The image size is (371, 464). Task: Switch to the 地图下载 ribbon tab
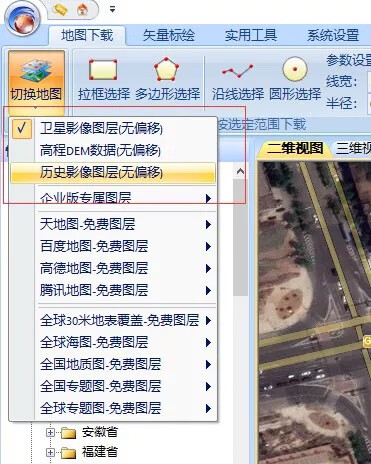pyautogui.click(x=87, y=35)
